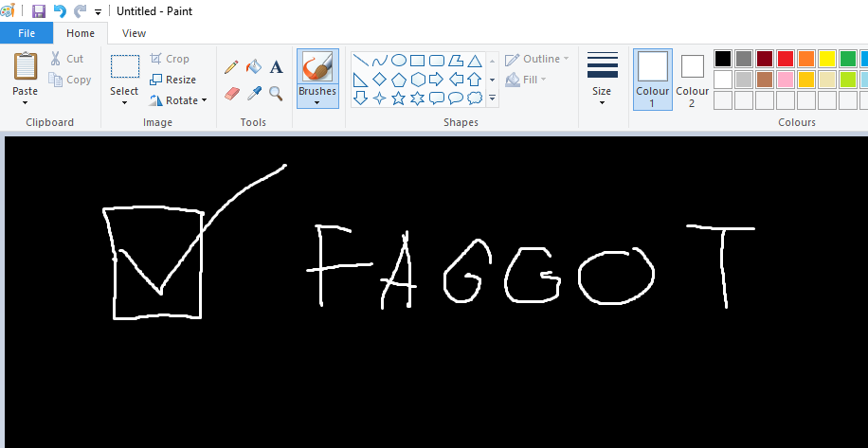
Task: Expand the full Shapes gallery
Action: 492,99
